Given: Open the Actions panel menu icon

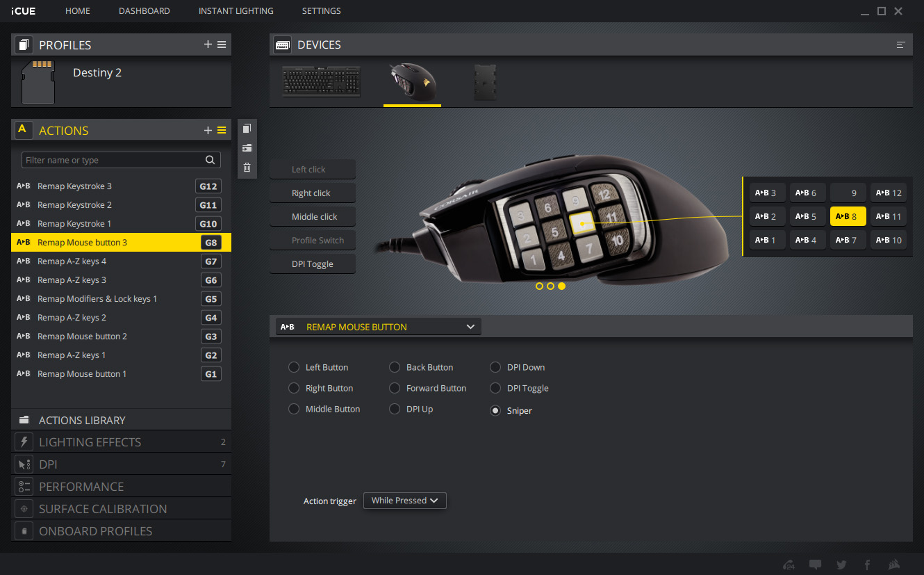Looking at the screenshot, I should [222, 130].
